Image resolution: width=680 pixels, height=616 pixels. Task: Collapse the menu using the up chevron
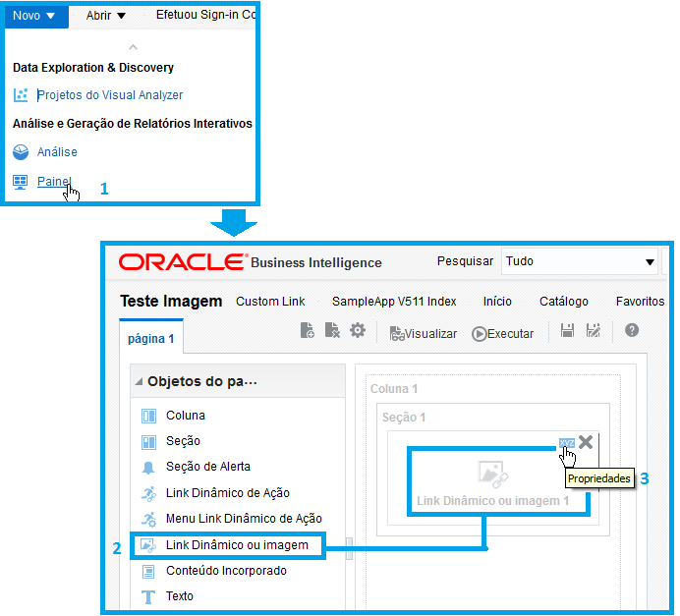tap(133, 47)
